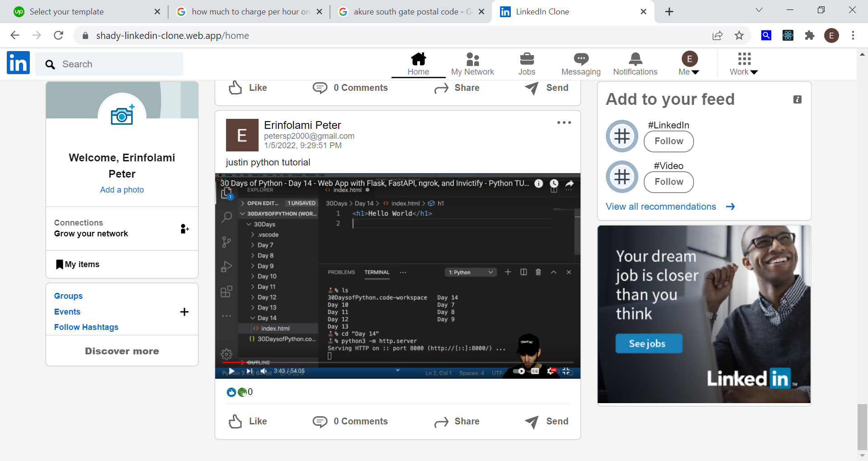Open Messaging in navigation bar

tap(581, 64)
